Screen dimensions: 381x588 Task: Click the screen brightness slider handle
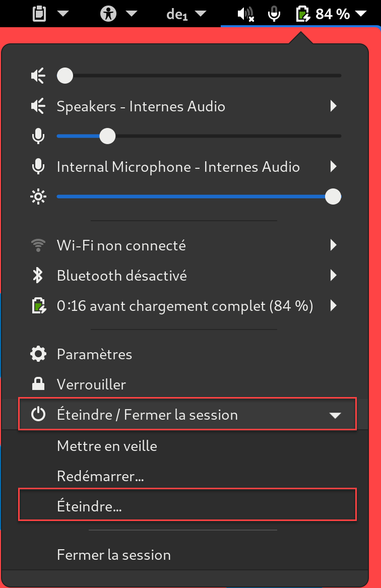point(333,197)
